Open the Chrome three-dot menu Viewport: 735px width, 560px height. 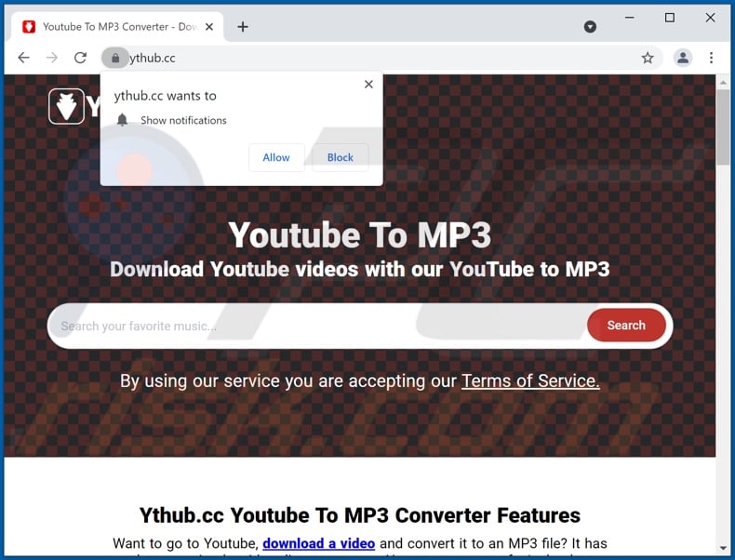711,58
